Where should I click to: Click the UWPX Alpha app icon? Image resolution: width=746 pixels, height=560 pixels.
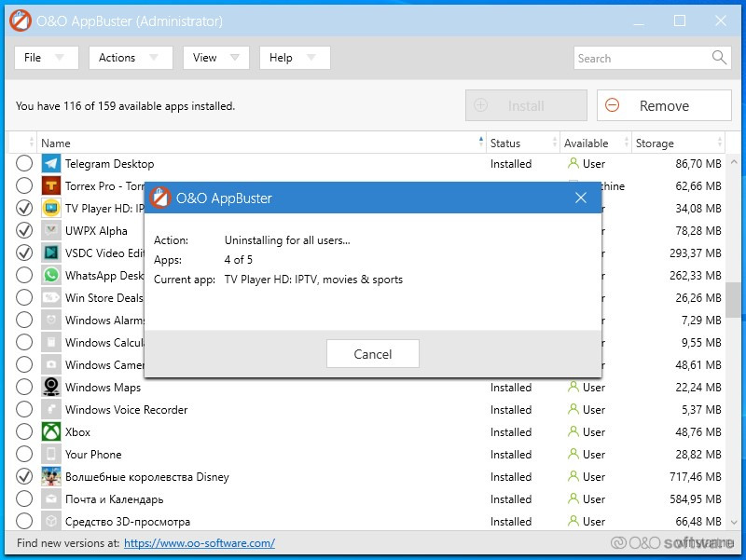(x=51, y=230)
